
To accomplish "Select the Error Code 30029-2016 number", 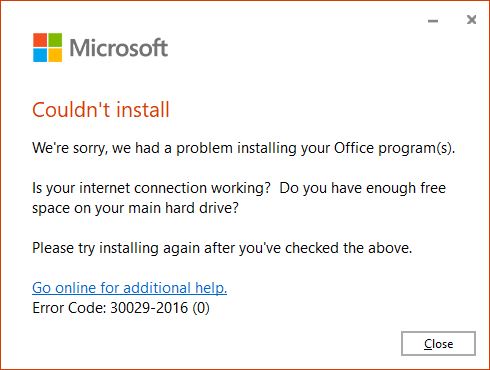I will (x=149, y=308).
